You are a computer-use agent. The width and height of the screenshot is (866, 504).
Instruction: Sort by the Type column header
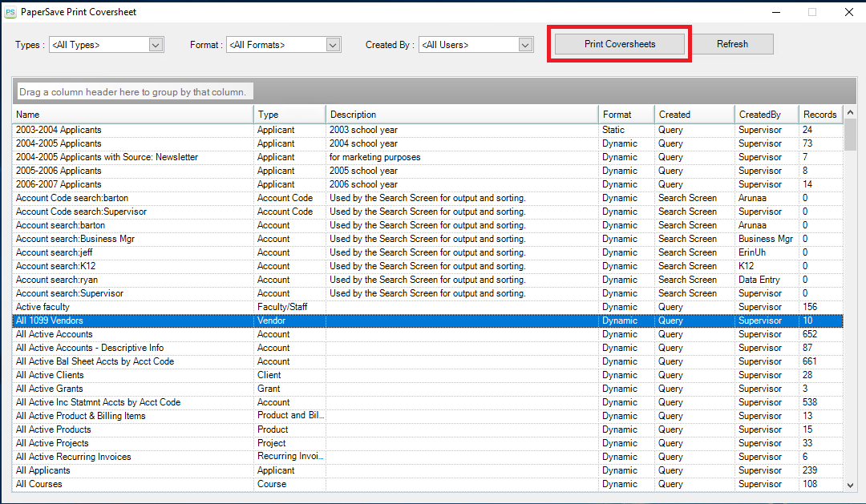[x=289, y=115]
